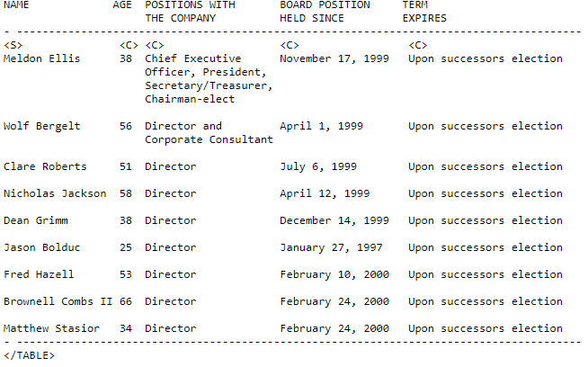Click the NAME column header
588x367 pixels.
pyautogui.click(x=16, y=4)
